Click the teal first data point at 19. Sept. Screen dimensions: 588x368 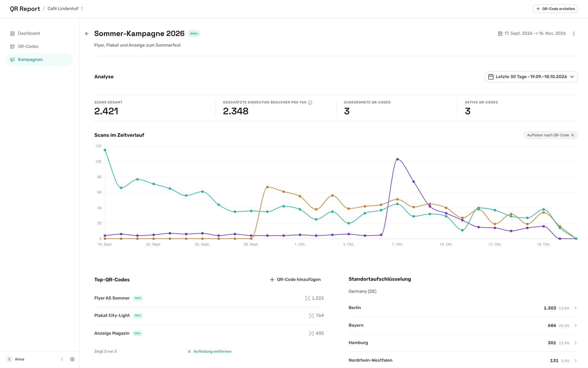105,150
